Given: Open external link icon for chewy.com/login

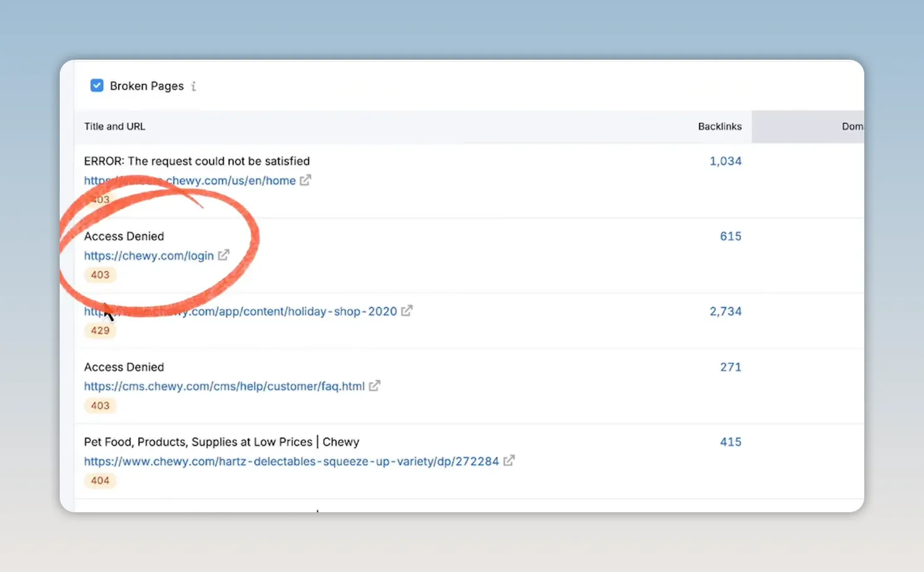Looking at the screenshot, I should coord(224,255).
